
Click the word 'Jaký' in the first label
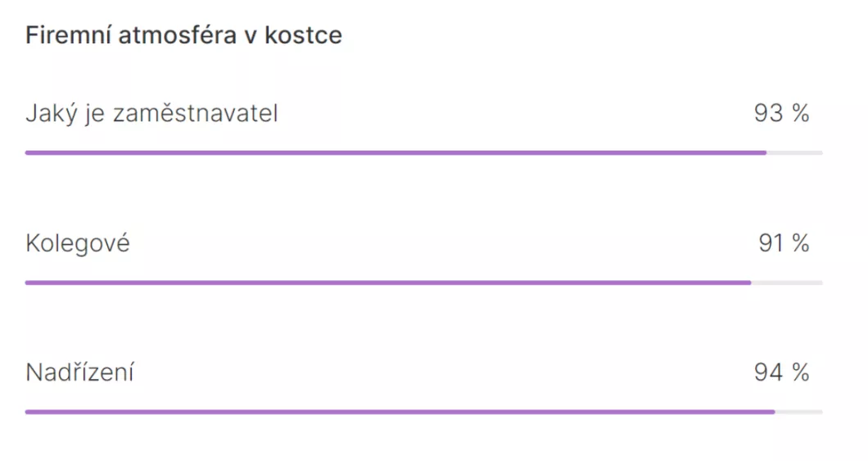[51, 114]
